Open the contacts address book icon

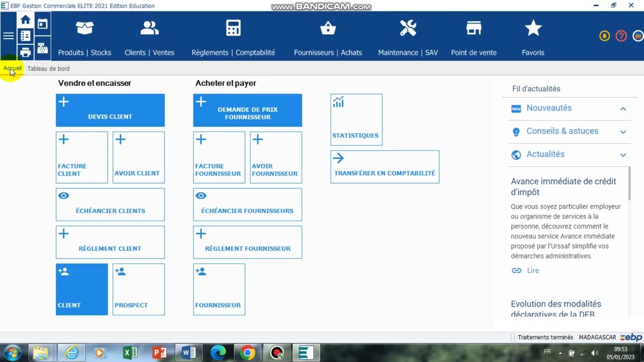[26, 36]
